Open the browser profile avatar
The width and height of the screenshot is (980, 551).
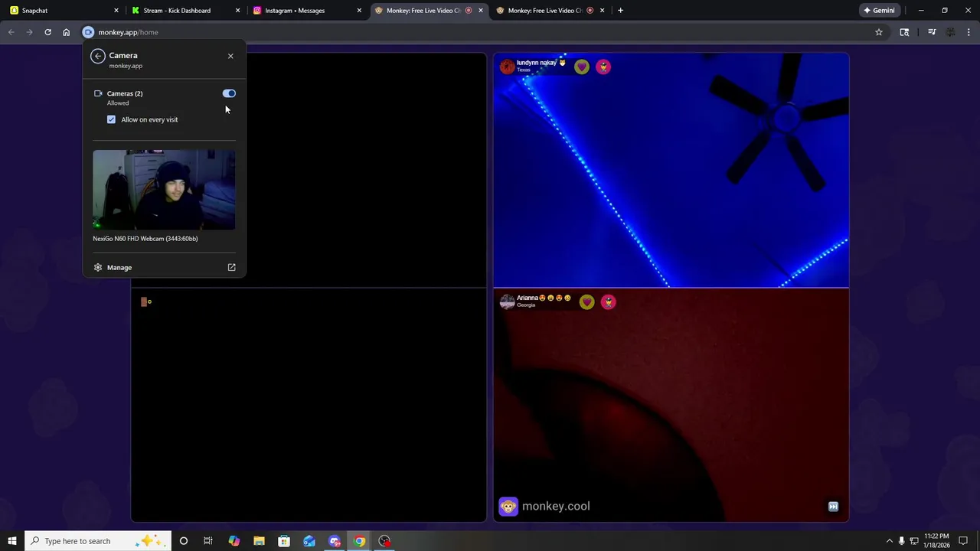(951, 32)
